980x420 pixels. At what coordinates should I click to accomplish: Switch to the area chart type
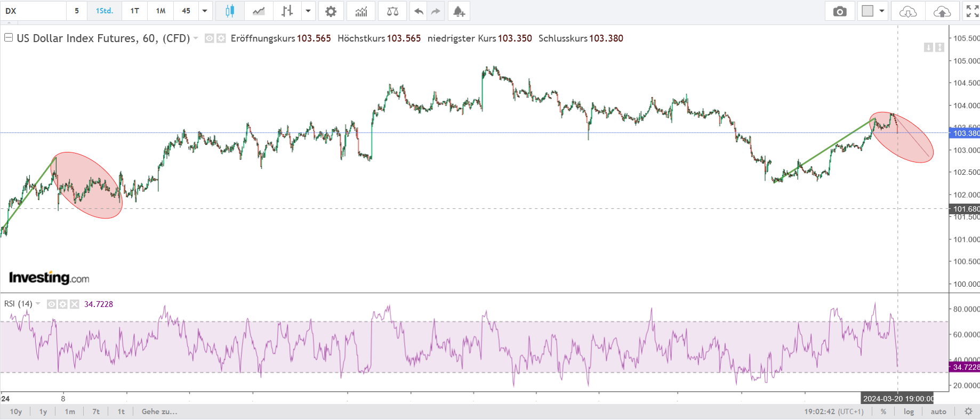coord(259,11)
